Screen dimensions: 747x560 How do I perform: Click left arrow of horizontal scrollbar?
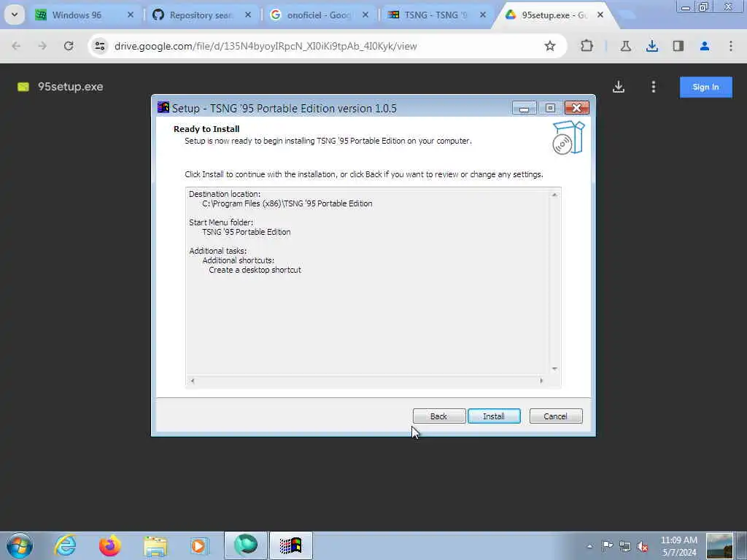coord(193,381)
